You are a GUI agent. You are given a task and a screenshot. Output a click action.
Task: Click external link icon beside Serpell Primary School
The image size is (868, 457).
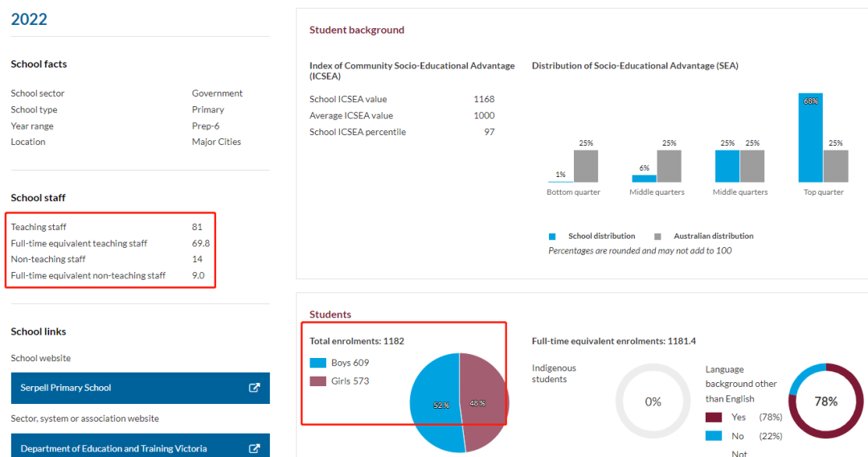pyautogui.click(x=254, y=388)
